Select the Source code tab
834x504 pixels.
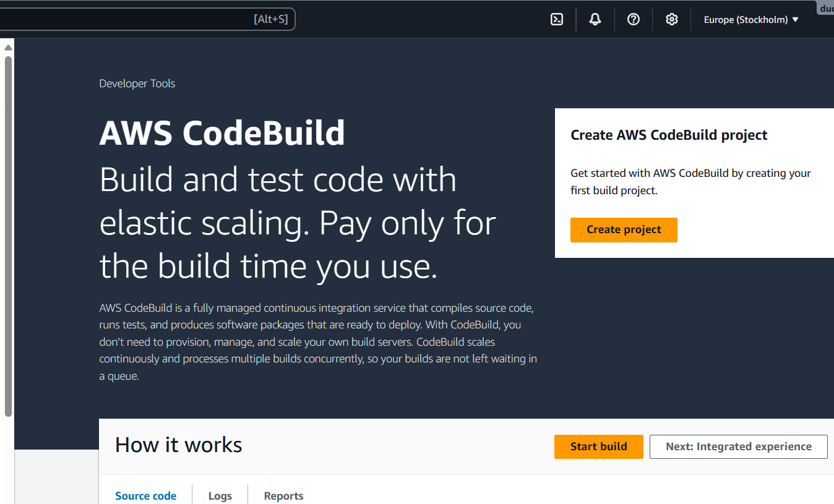[x=145, y=495]
